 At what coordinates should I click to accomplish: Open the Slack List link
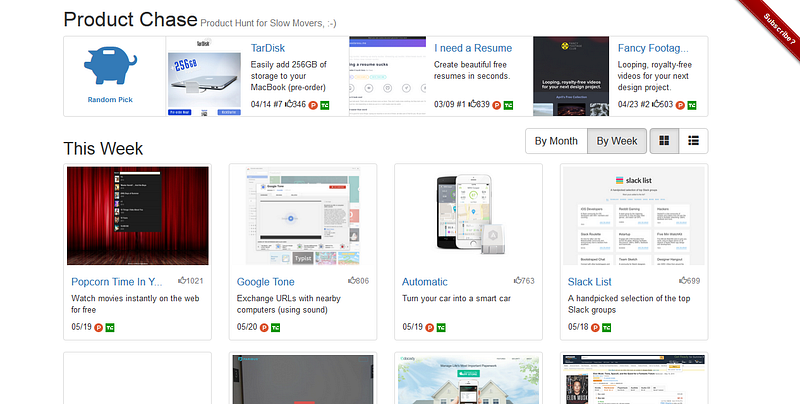click(x=590, y=282)
